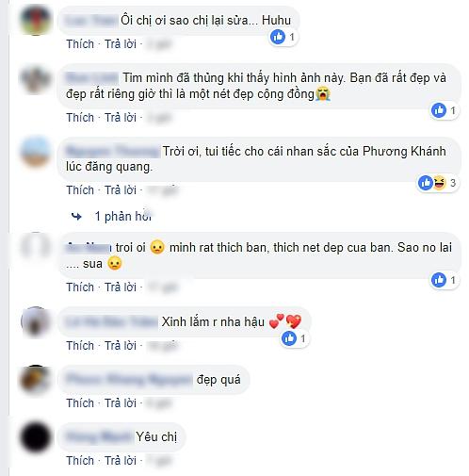469x476 pixels.
Task: Click Thích under the 'Huhu' comment
Action: click(x=80, y=44)
